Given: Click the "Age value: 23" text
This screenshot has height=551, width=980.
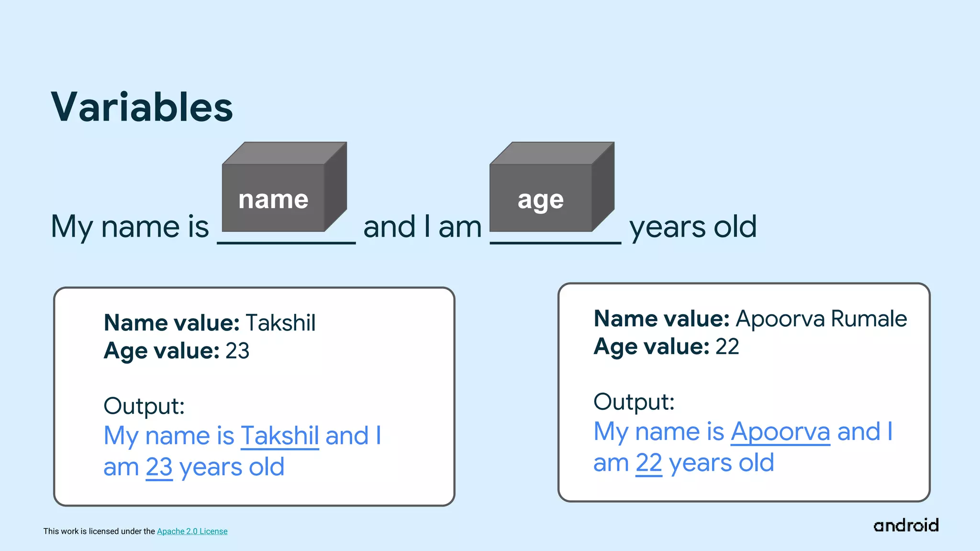Looking at the screenshot, I should 177,351.
